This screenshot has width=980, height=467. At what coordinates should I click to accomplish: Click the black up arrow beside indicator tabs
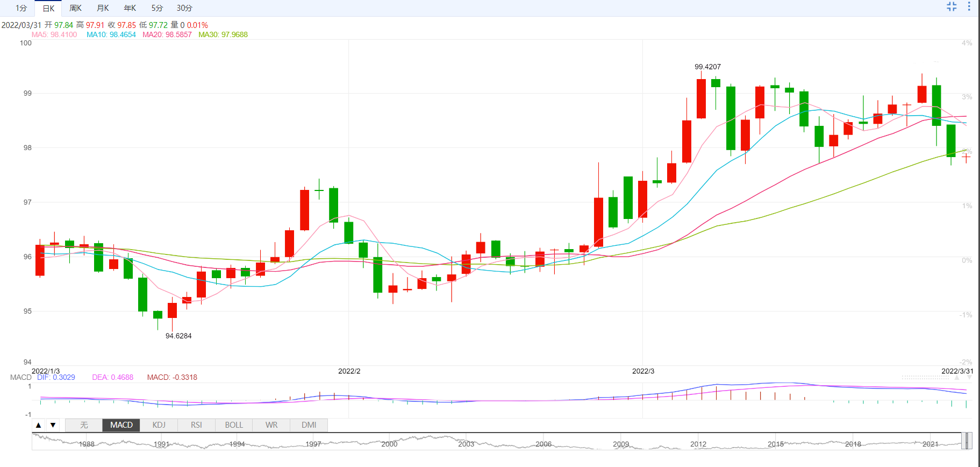click(x=38, y=425)
